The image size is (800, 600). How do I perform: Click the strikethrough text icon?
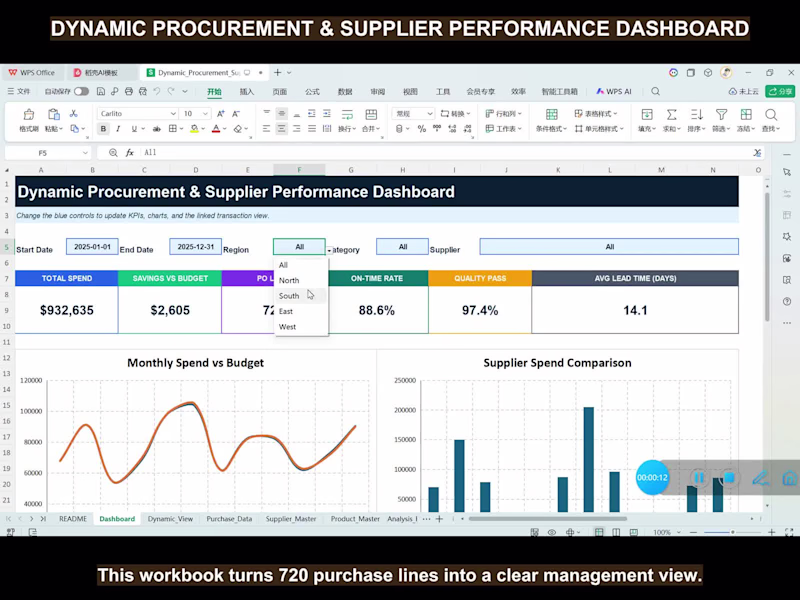(157, 129)
